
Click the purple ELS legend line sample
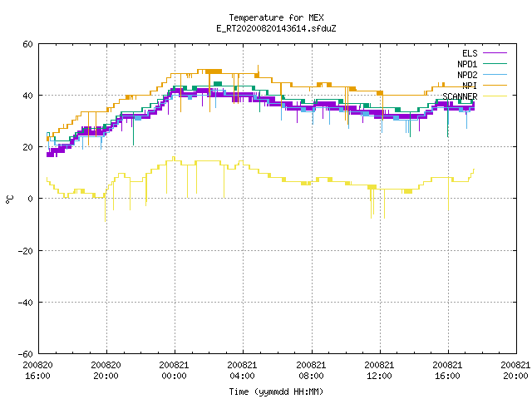pyautogui.click(x=495, y=53)
